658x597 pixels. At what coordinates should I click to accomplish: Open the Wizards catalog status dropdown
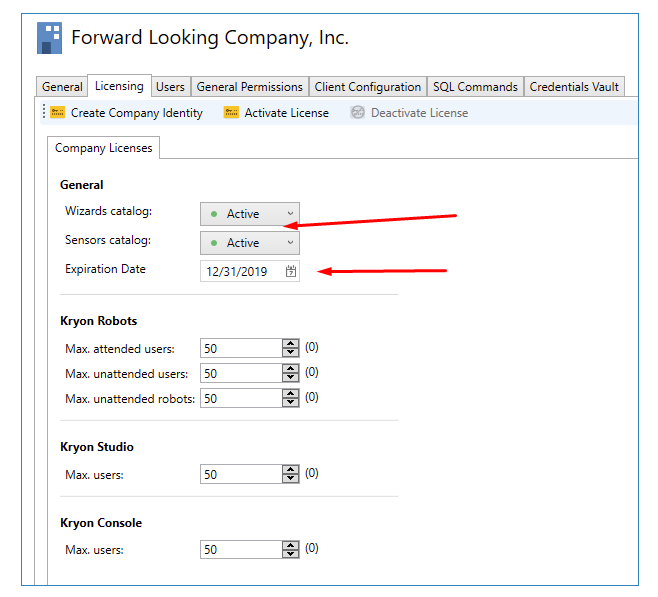tap(290, 214)
